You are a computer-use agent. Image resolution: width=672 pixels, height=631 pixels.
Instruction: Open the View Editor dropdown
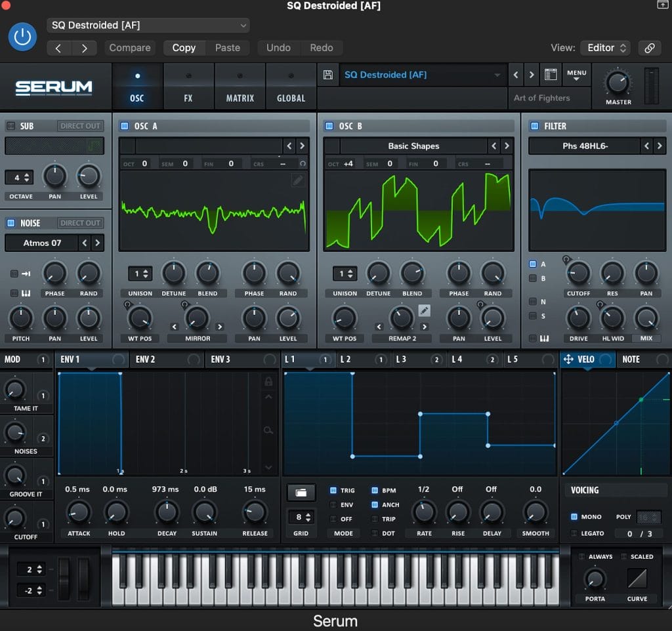(606, 47)
